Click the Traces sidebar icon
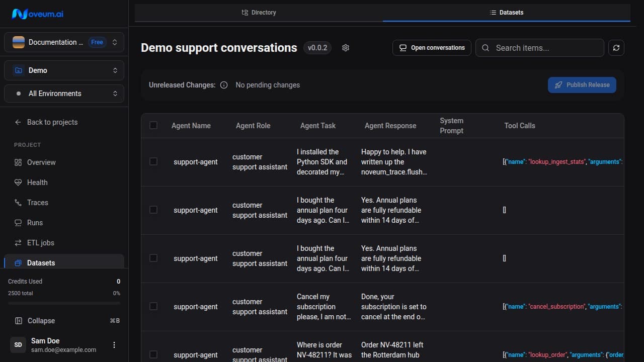This screenshot has width=644, height=362. pos(18,203)
